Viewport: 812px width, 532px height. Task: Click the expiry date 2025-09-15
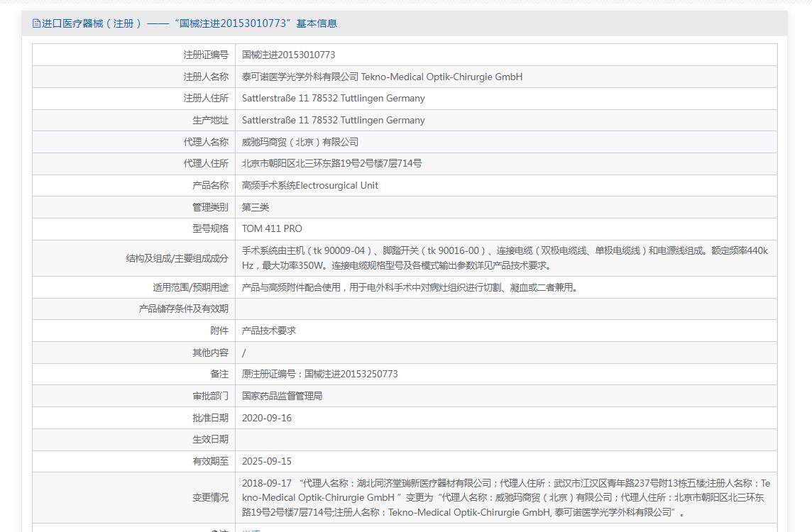click(267, 461)
